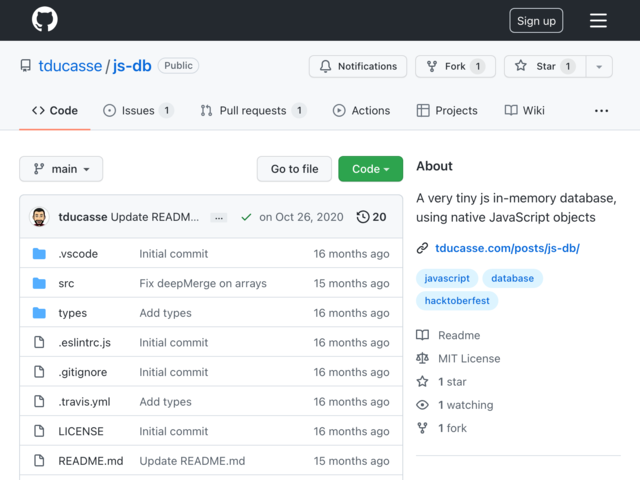The height and width of the screenshot is (480, 640).
Task: Click the Readme book icon
Action: [x=422, y=335]
